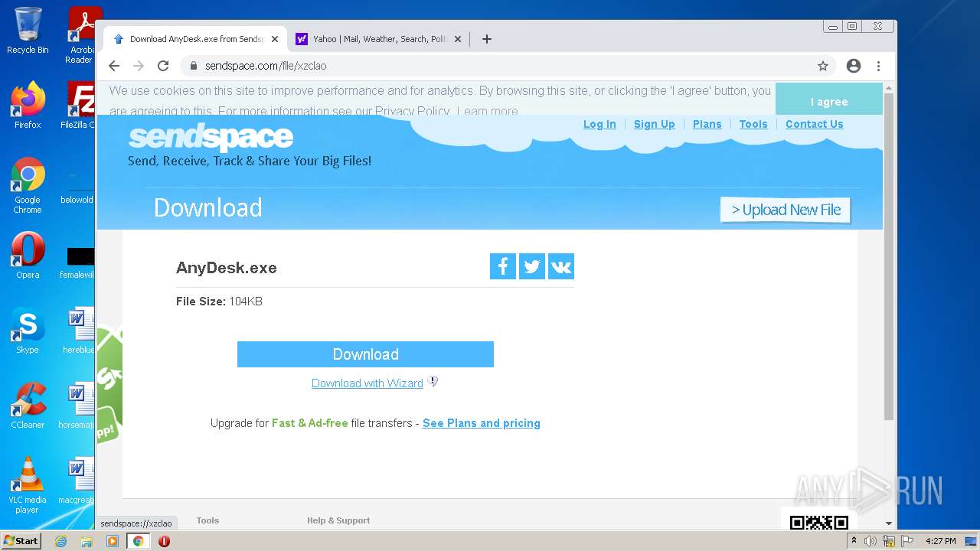Click the taskbar clock showing 4:27 PM
This screenshot has height=551, width=980.
(x=941, y=541)
